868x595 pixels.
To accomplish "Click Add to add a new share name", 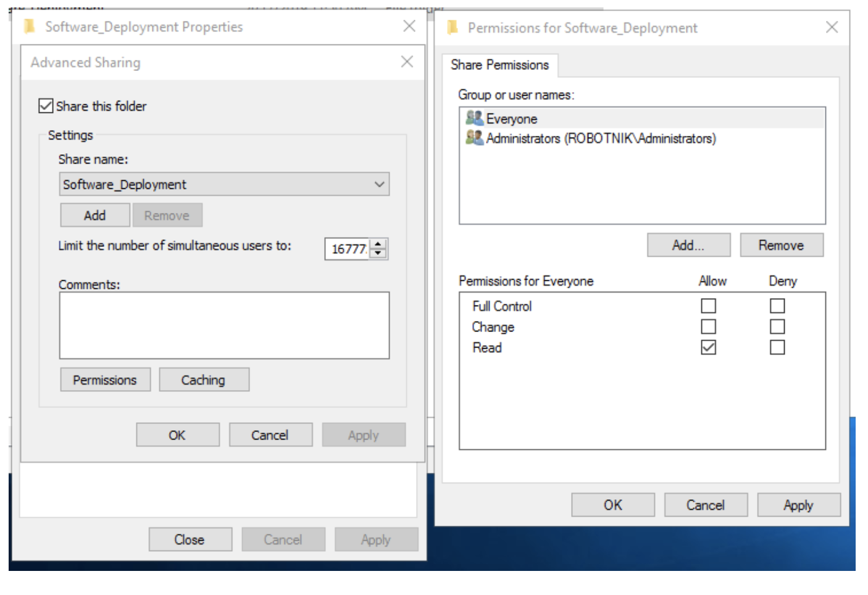I will tap(94, 215).
